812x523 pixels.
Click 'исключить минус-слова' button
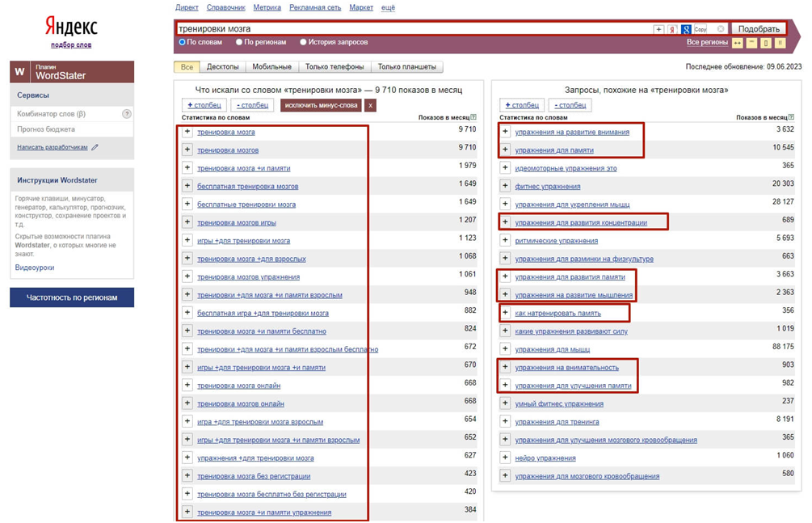pos(321,105)
